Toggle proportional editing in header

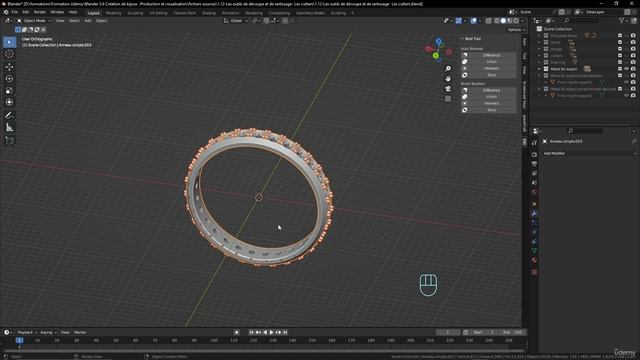click(x=285, y=21)
